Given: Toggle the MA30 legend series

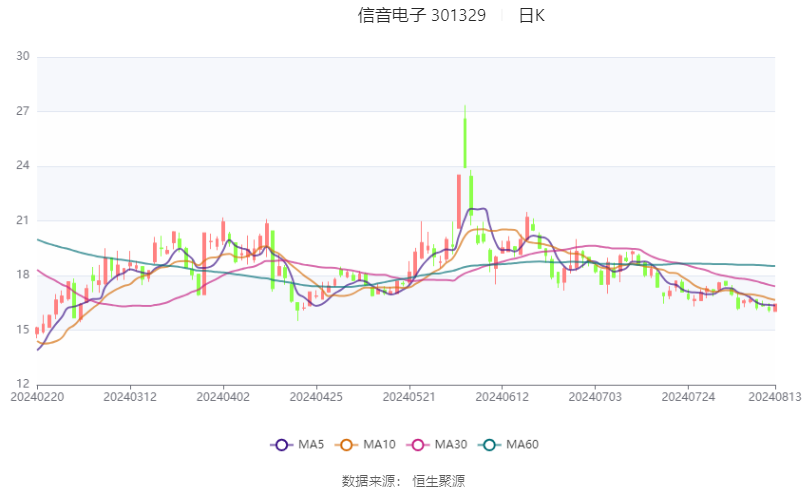Looking at the screenshot, I should pos(436,445).
